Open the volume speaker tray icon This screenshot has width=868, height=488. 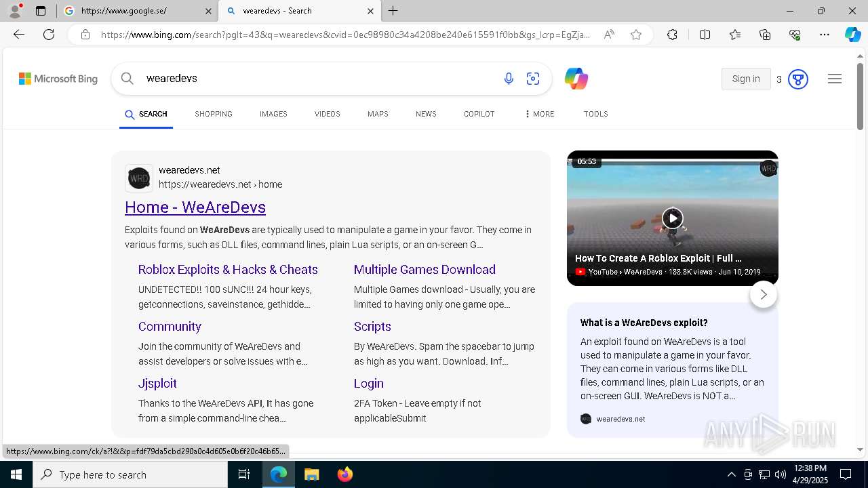(x=781, y=474)
